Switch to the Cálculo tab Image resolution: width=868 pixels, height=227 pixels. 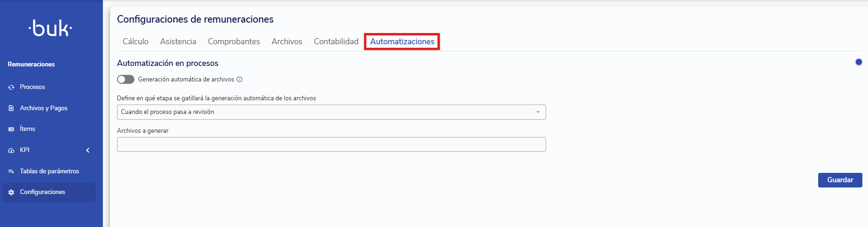tap(135, 41)
